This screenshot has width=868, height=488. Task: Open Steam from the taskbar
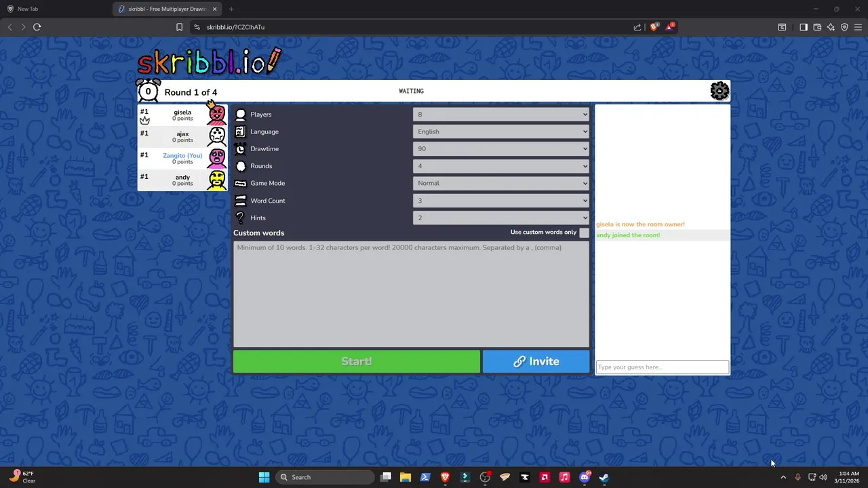(x=604, y=477)
